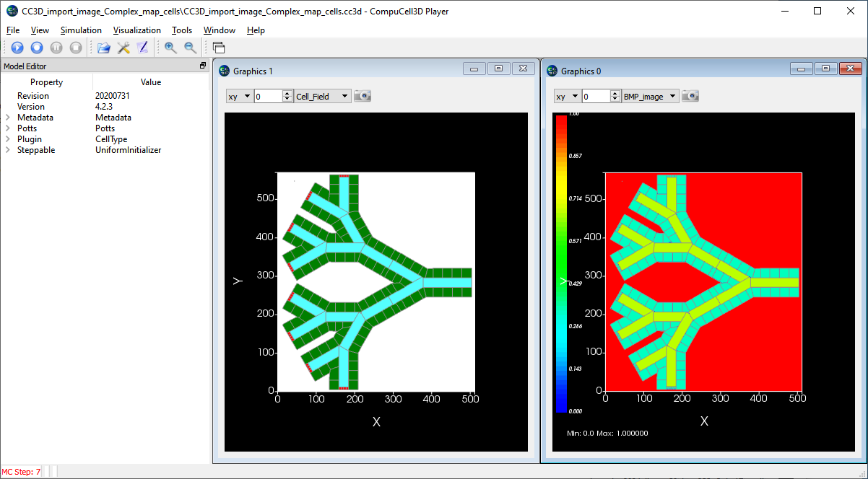Image resolution: width=868 pixels, height=479 pixels.
Task: Open the Simulation menu
Action: [81, 30]
